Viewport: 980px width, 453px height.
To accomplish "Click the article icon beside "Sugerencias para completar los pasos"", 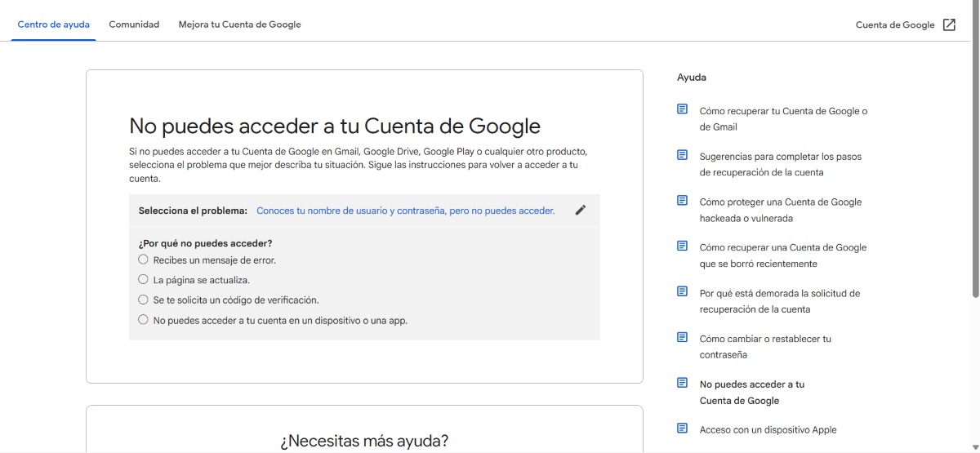I will coord(683,154).
